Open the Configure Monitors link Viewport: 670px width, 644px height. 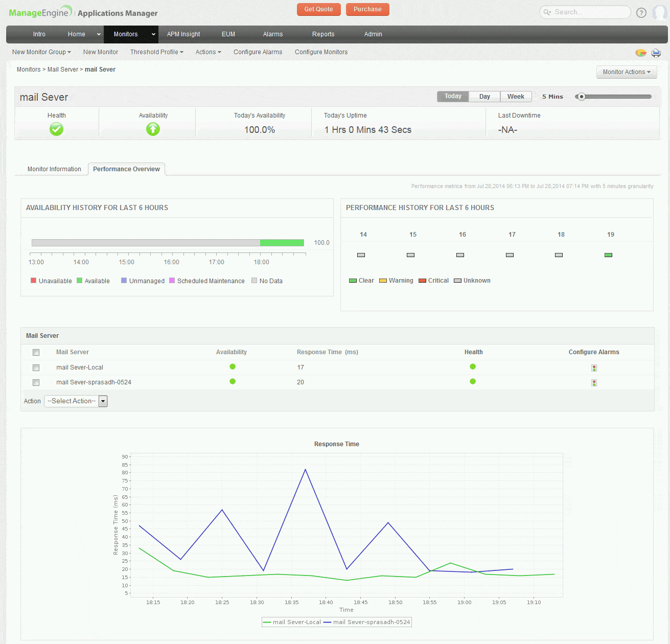(x=321, y=52)
